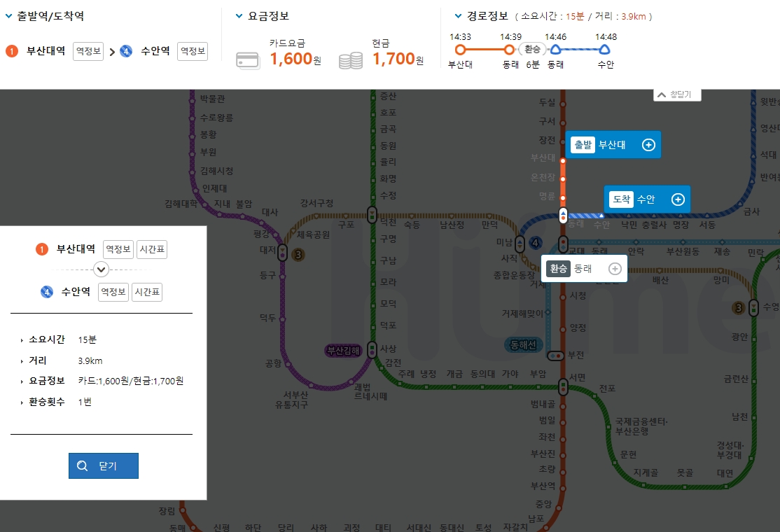Open 시간표 for 수안역 in side panel
The image size is (780, 532).
[x=147, y=292]
